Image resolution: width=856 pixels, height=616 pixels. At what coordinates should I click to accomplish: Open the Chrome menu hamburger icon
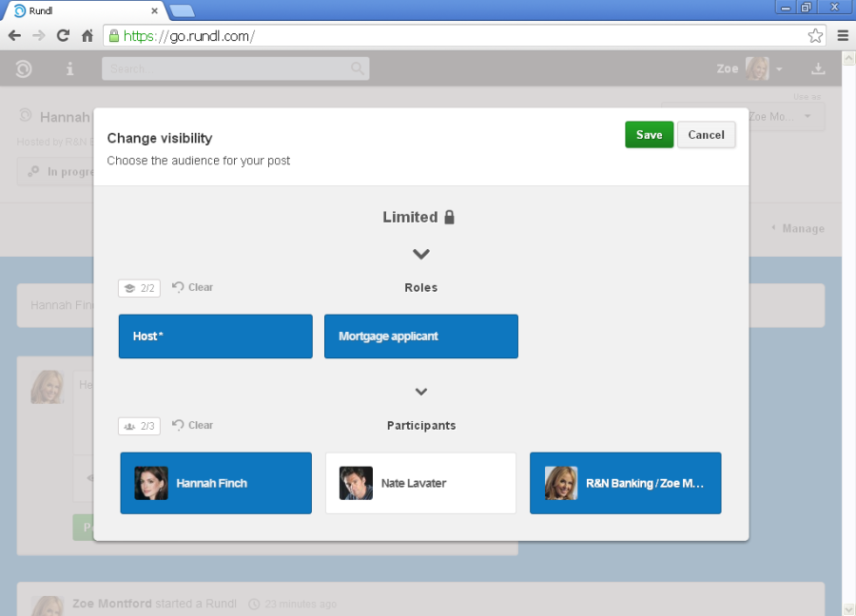843,36
